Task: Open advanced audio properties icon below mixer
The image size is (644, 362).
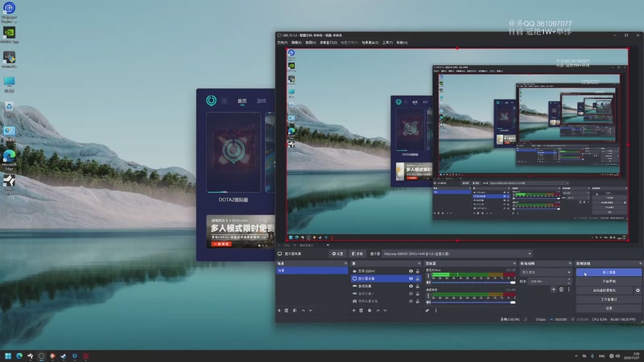Action: pos(427,311)
